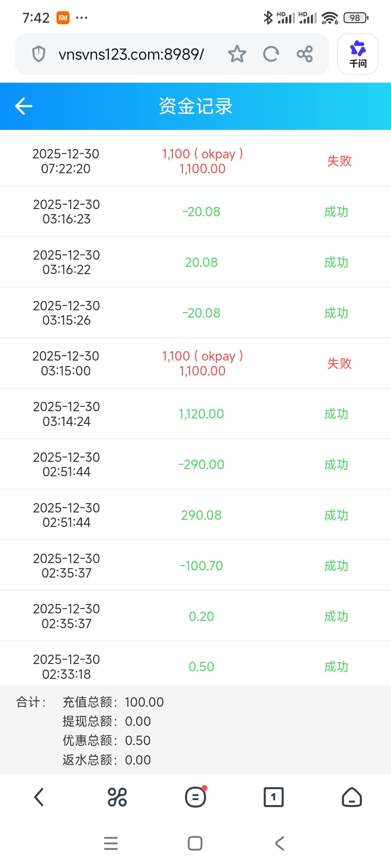Viewport: 391px width, 868px height.
Task: Open the browser tools grid icon
Action: click(x=117, y=797)
